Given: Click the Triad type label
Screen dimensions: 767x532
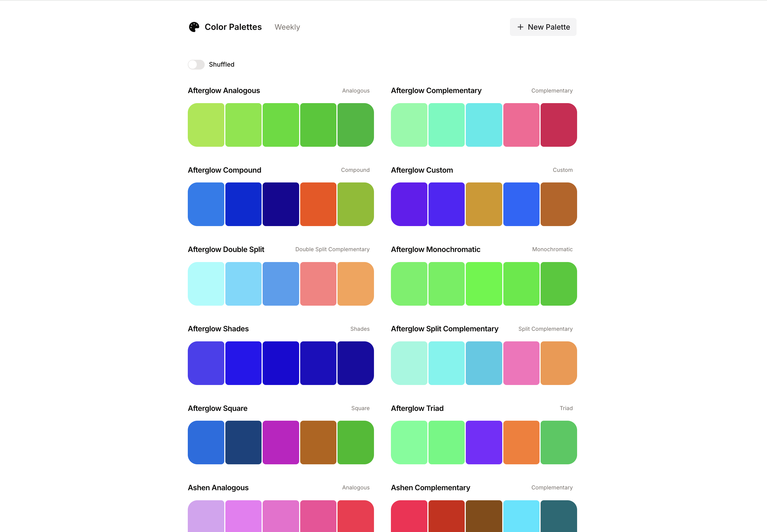Looking at the screenshot, I should pos(566,408).
